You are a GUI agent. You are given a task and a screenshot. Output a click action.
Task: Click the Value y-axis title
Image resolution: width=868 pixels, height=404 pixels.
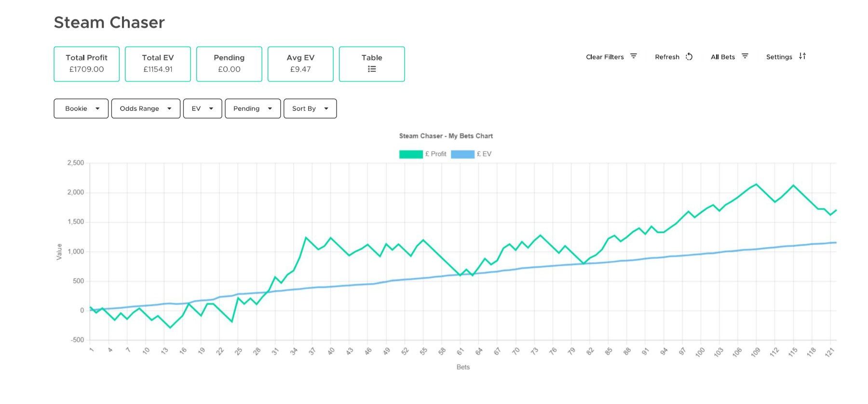pos(59,252)
